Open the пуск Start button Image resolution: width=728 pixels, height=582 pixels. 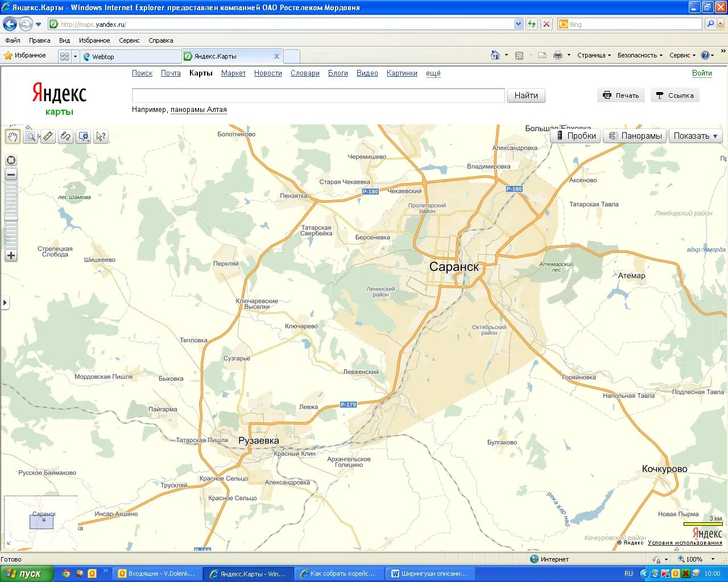coord(27,573)
